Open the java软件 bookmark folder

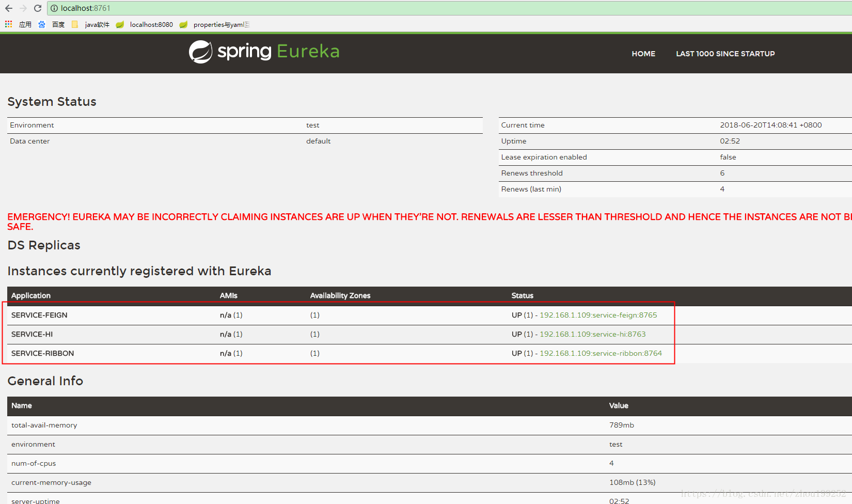(x=91, y=24)
